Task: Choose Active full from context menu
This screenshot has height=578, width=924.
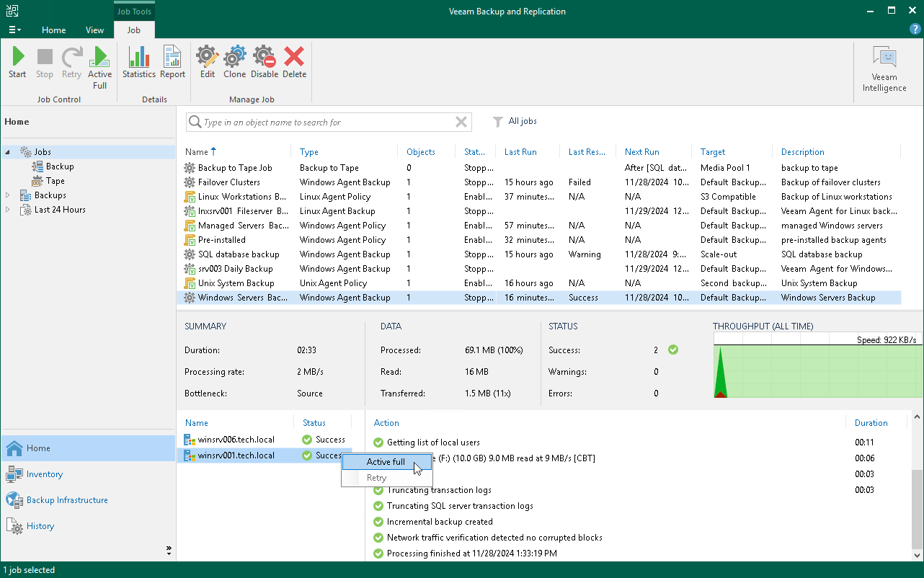Action: pos(386,462)
